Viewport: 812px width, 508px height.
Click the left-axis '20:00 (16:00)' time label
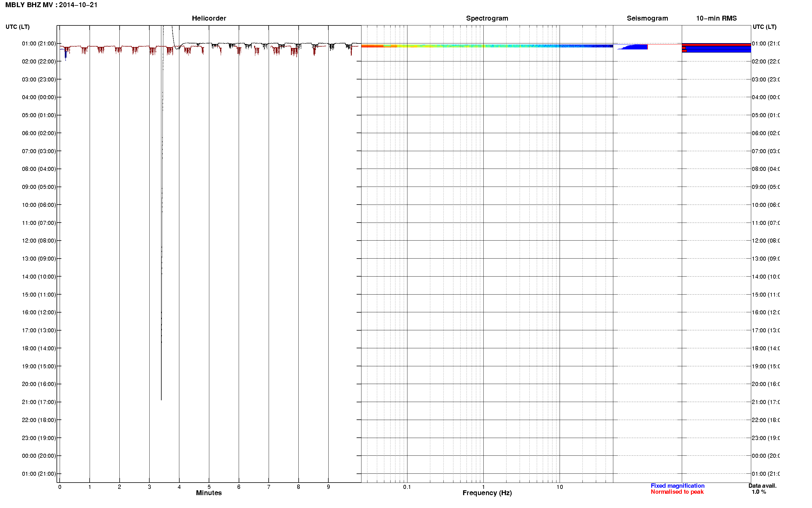(39, 384)
